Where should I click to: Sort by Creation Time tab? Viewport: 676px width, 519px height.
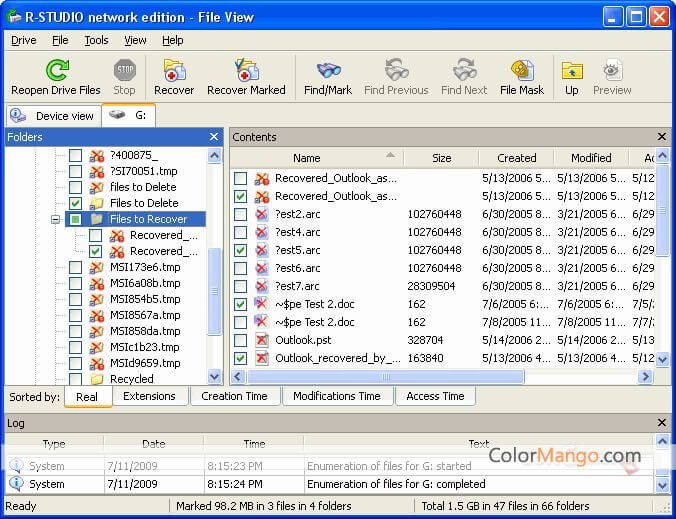pyautogui.click(x=234, y=397)
